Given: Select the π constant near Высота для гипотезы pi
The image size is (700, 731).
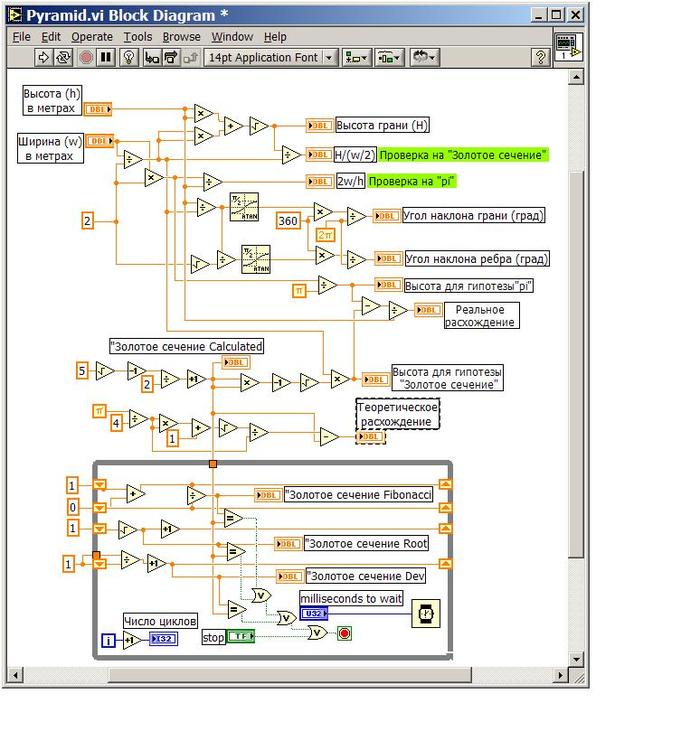Looking at the screenshot, I should (299, 291).
